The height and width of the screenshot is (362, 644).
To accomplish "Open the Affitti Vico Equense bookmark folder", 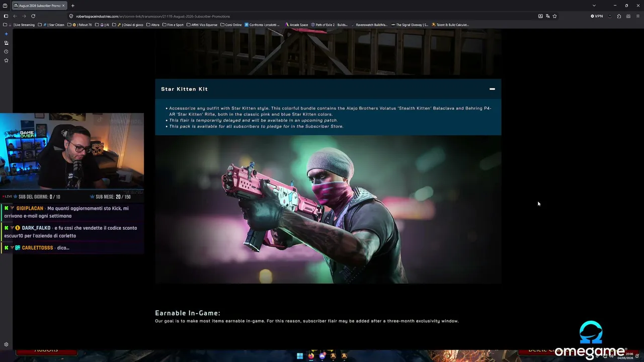I will tap(202, 25).
